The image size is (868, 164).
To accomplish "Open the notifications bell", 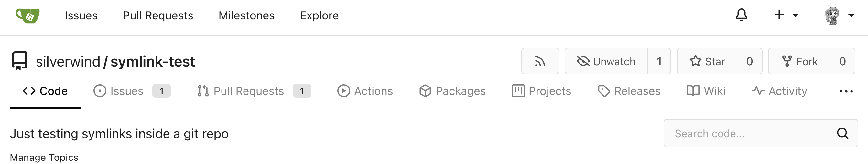I will [x=741, y=15].
